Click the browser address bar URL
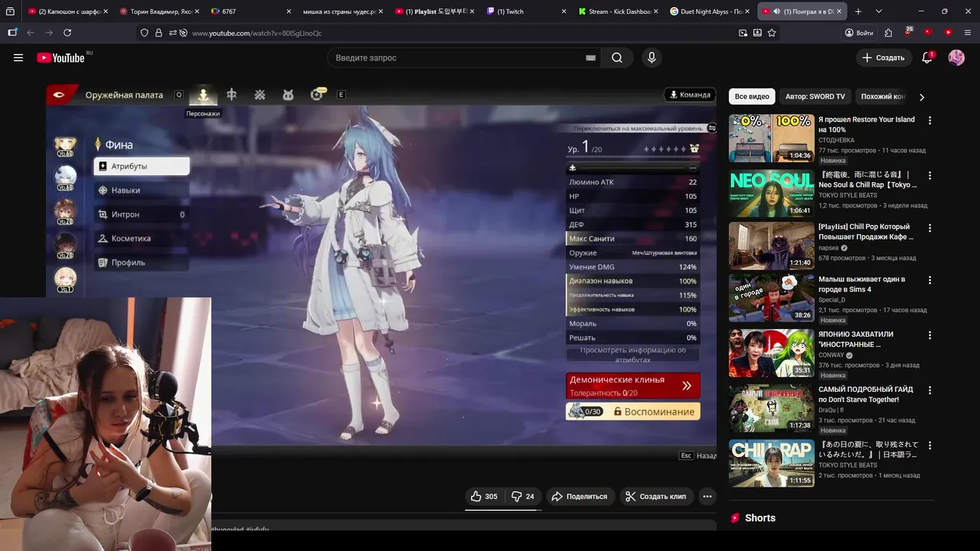The image size is (980, 551). pyautogui.click(x=256, y=33)
